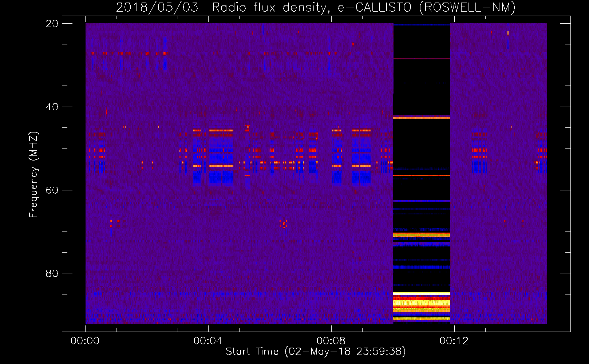Viewport: 589px width, 364px height.
Task: Click the plot title 'Radio flux density, e-CALLISTO (ROSWELL-NM)'
Action: point(363,7)
